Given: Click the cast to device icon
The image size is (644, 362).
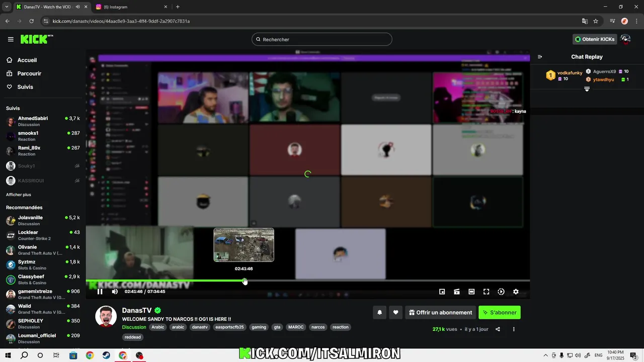Looking at the screenshot, I should pyautogui.click(x=457, y=292).
